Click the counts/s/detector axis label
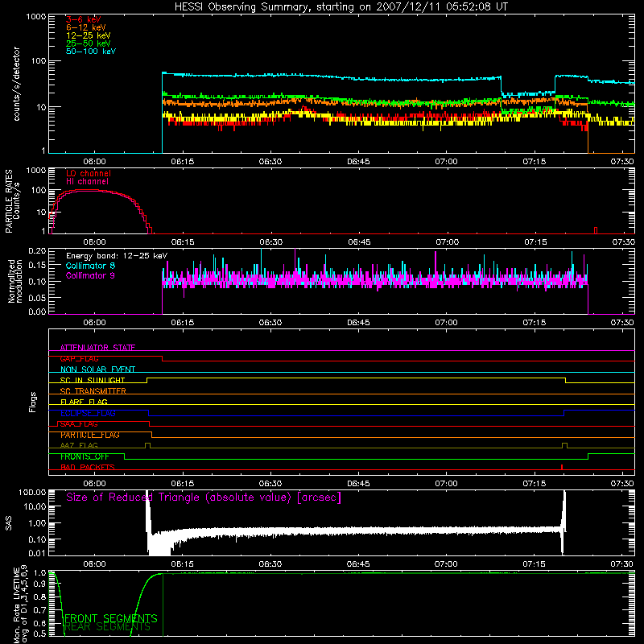Viewport: 644px width, 644px height. 16,84
